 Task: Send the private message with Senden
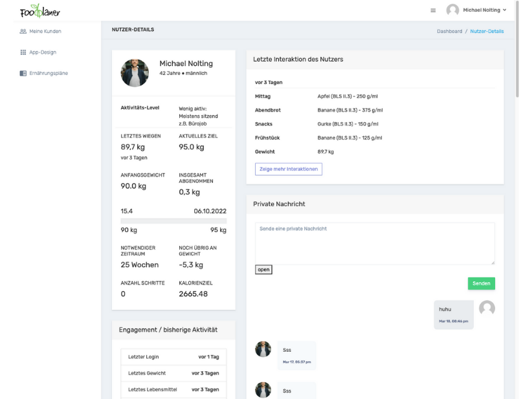click(x=481, y=283)
